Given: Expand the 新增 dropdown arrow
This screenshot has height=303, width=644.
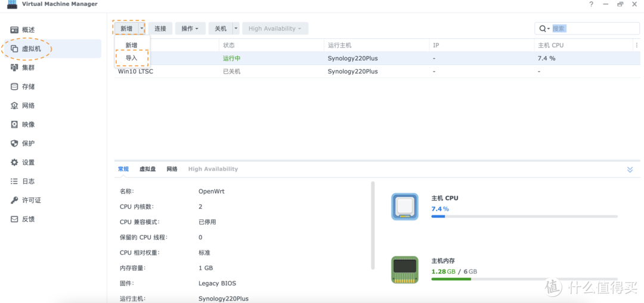Looking at the screenshot, I should 142,29.
